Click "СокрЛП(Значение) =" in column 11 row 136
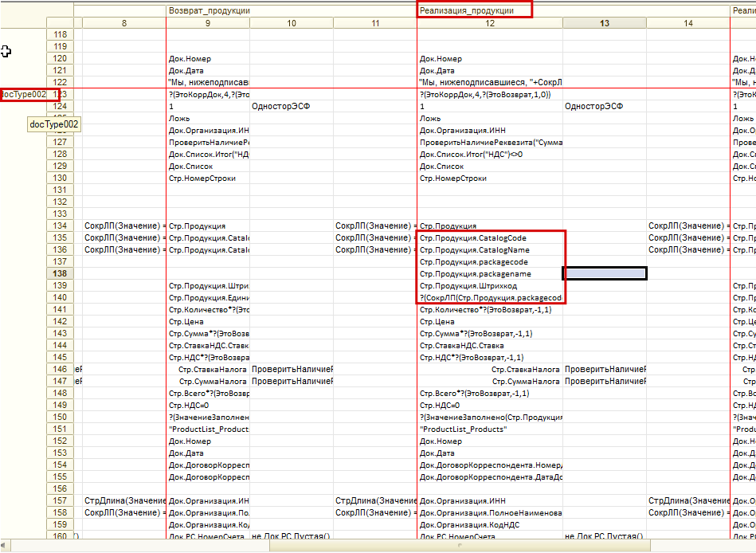The height and width of the screenshot is (553, 756). [x=375, y=249]
